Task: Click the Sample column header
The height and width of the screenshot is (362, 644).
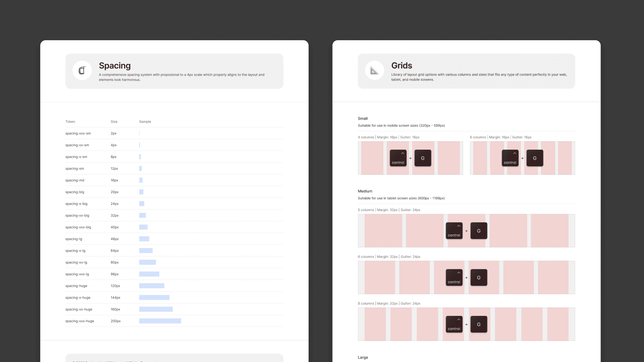Action: (145, 122)
